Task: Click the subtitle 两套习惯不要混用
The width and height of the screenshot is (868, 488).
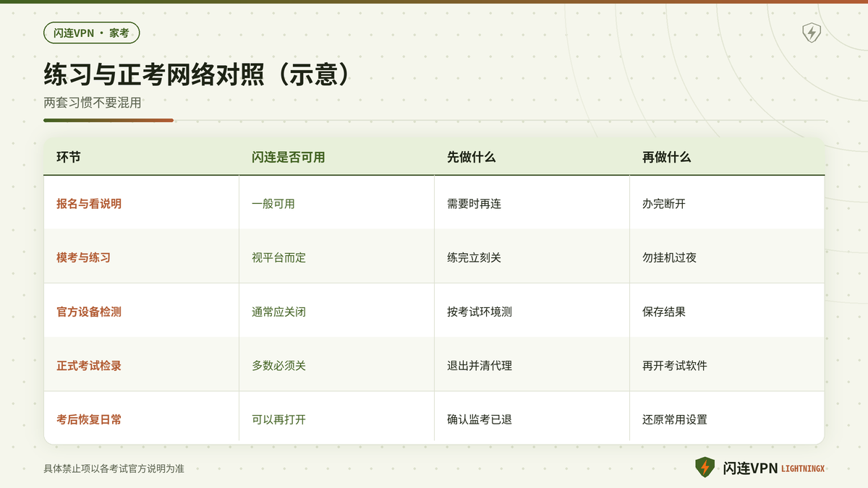Action: point(93,103)
